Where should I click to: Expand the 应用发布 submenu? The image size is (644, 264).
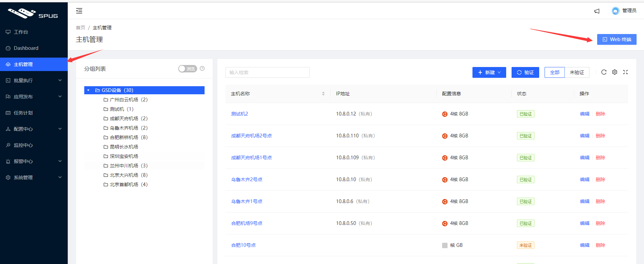click(x=60, y=96)
